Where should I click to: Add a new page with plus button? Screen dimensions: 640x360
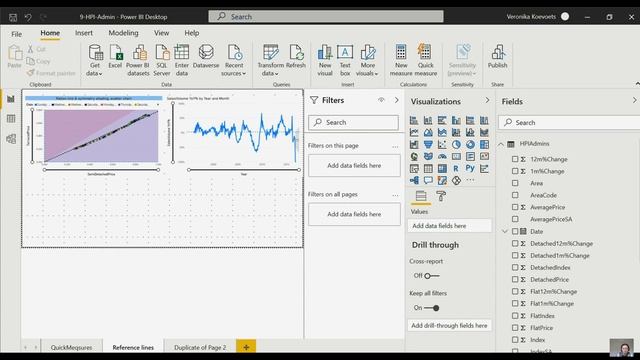pyautogui.click(x=246, y=347)
